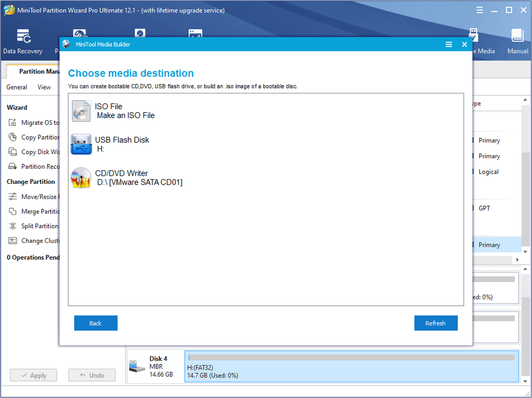Click the Disk 4 drive icon
532x398 pixels.
pos(137,367)
